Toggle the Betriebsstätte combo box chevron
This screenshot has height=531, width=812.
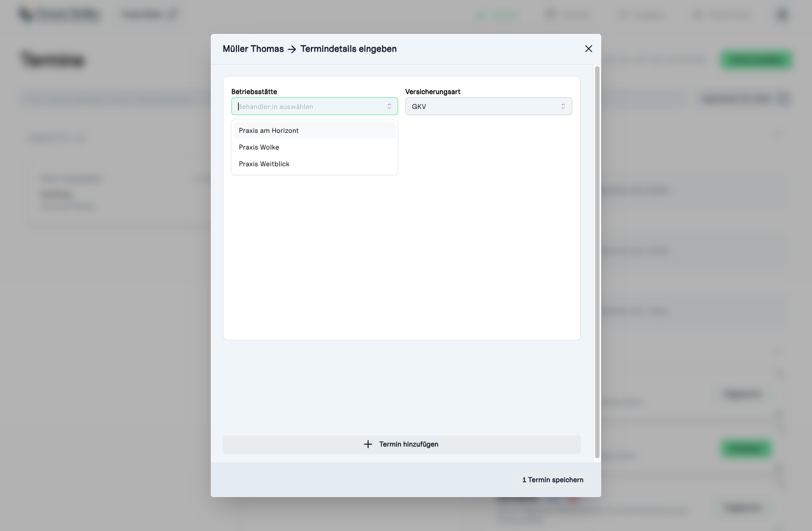(389, 106)
